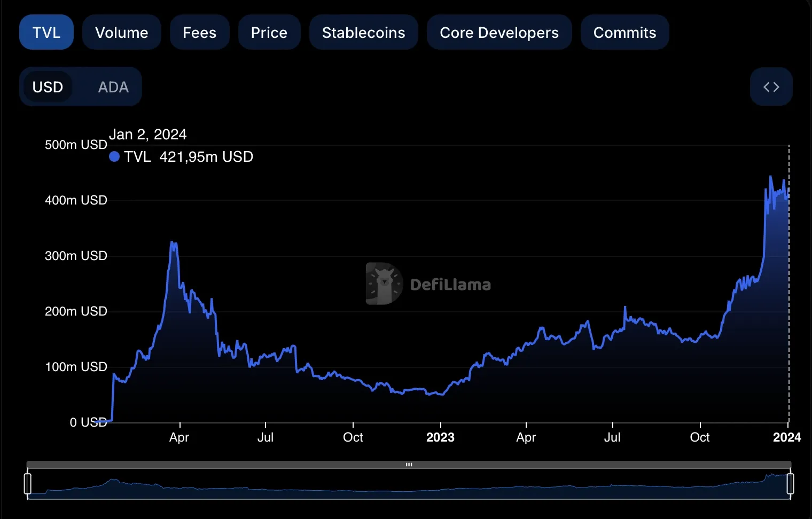Click the blue TVL legend dot
812x519 pixels.
[114, 156]
